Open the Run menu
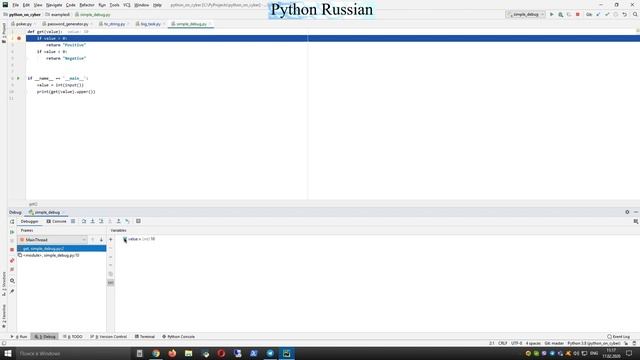 pos(102,5)
